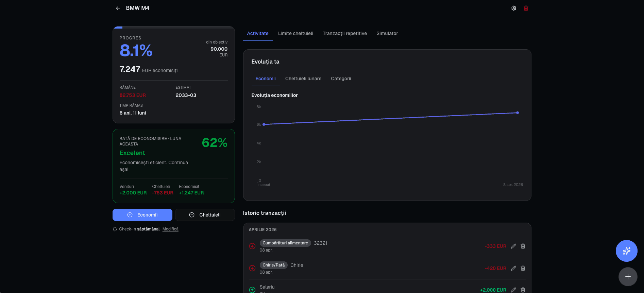
Task: Click the estimated date 2033-03
Action: [186, 95]
